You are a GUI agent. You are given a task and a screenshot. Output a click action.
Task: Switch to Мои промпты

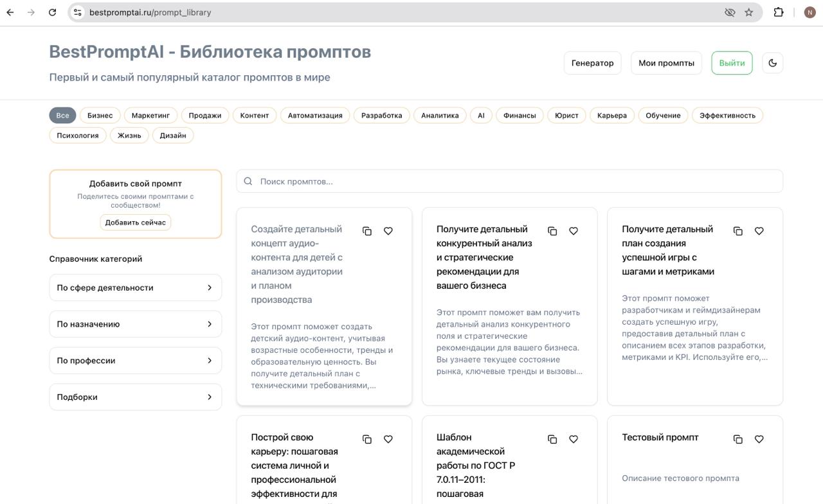[666, 62]
